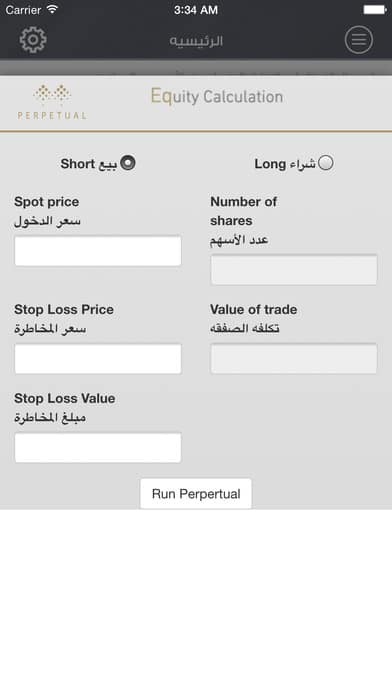Click the Number of shares field
This screenshot has width=392, height=696.
[x=294, y=269]
